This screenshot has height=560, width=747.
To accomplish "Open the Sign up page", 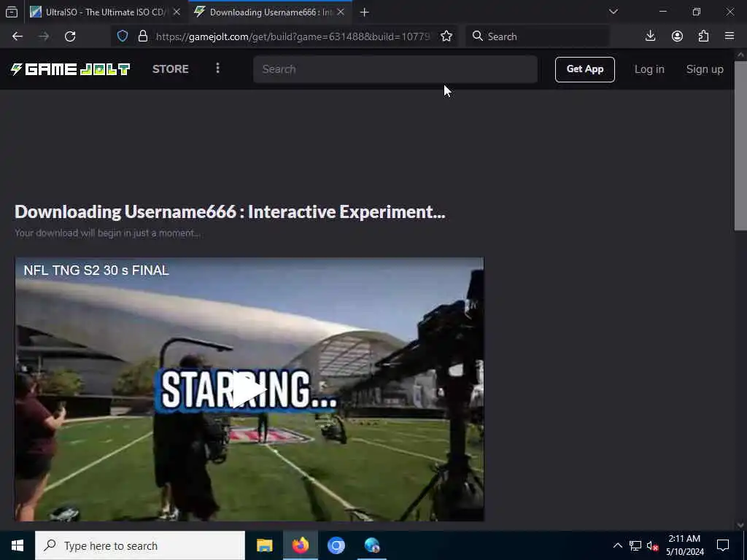I will click(705, 69).
